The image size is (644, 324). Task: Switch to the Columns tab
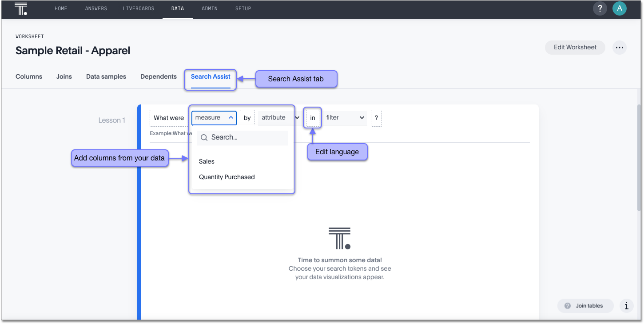(x=29, y=76)
